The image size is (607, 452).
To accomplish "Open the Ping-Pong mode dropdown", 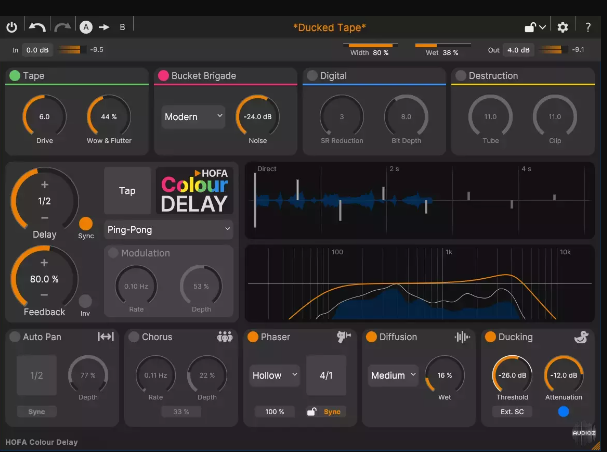I will [168, 229].
